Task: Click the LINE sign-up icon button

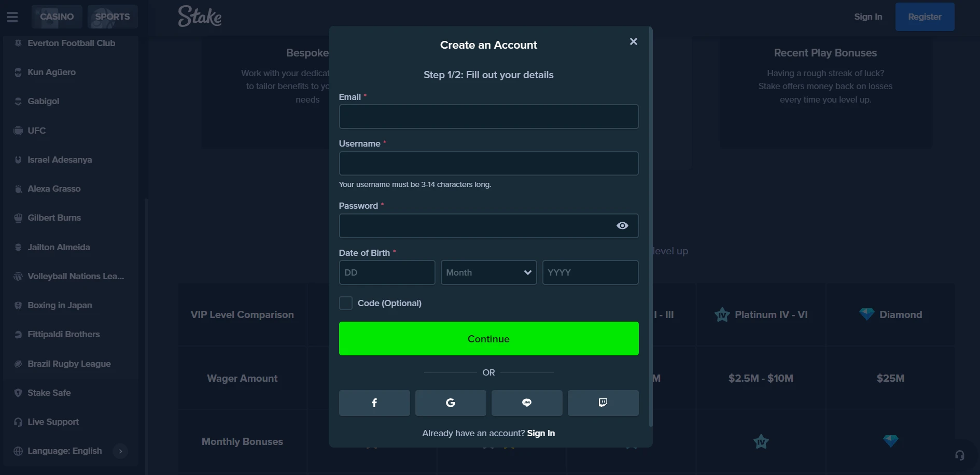Action: tap(527, 403)
